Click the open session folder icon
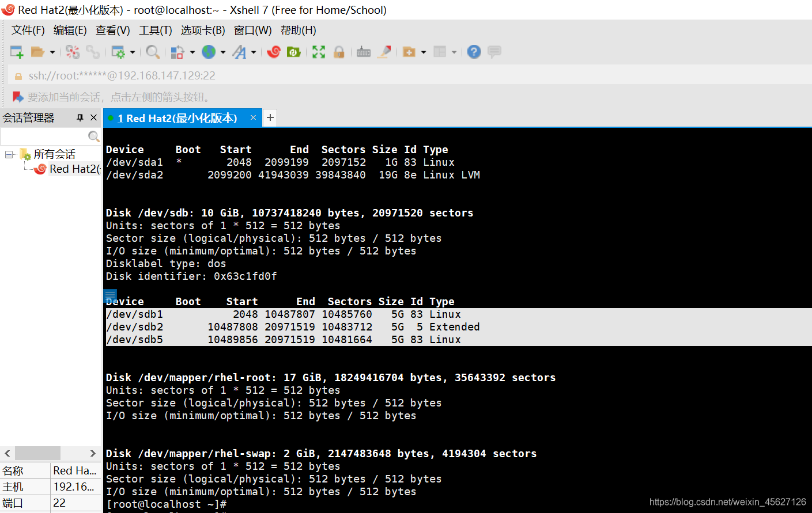Image resolution: width=812 pixels, height=513 pixels. [x=37, y=52]
